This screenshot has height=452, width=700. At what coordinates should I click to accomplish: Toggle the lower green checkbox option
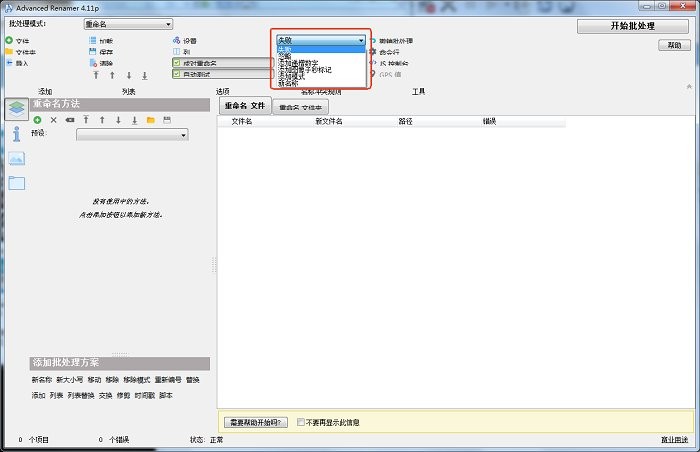coord(176,74)
